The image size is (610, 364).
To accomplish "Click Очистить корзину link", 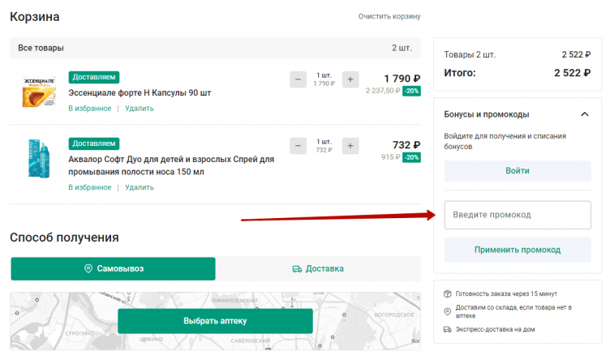I will point(389,16).
